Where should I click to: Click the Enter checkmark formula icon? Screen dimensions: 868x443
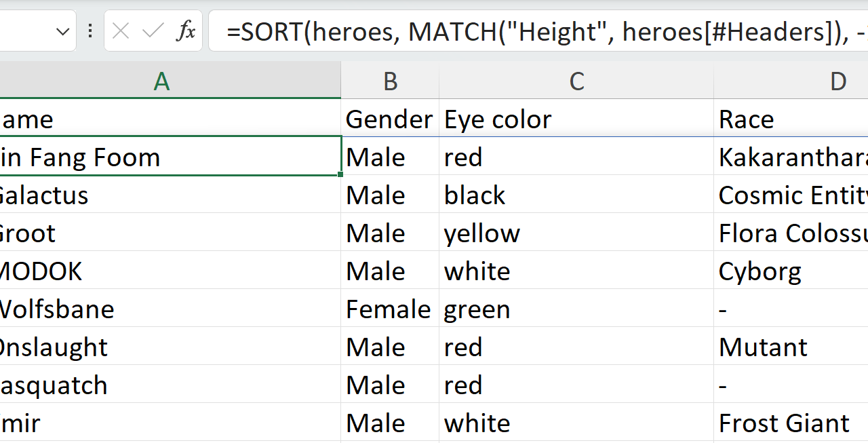(x=153, y=31)
